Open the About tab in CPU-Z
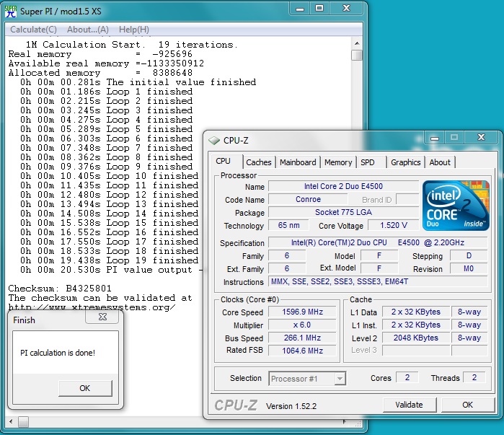 (x=440, y=162)
